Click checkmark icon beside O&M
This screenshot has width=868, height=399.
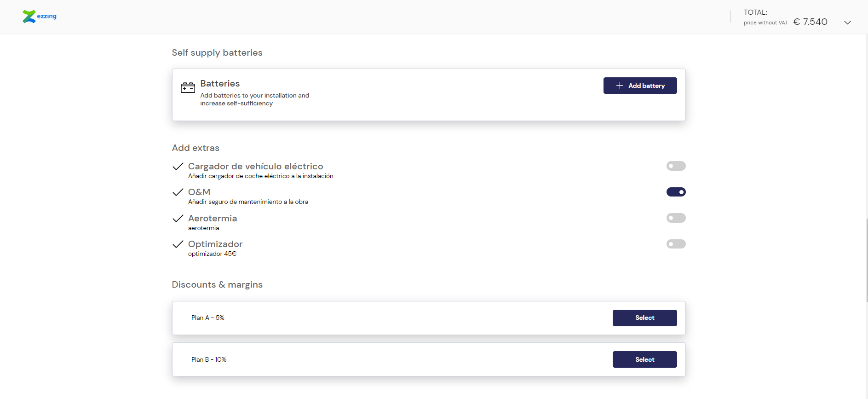pyautogui.click(x=178, y=192)
